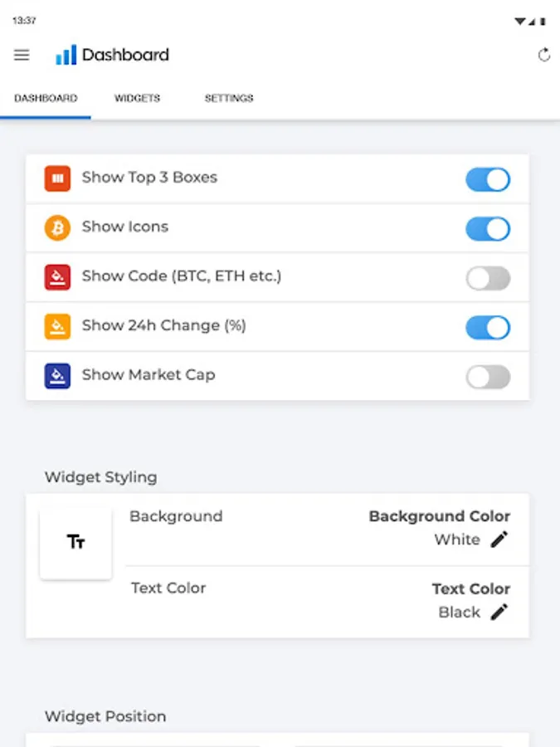Click the text style preview thumbnail
This screenshot has height=747, width=560.
75,542
